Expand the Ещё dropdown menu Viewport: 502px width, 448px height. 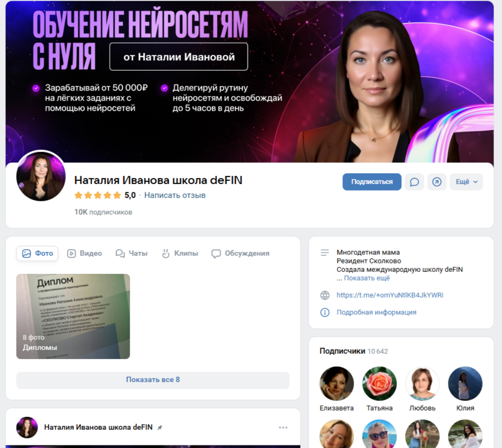pyautogui.click(x=466, y=182)
